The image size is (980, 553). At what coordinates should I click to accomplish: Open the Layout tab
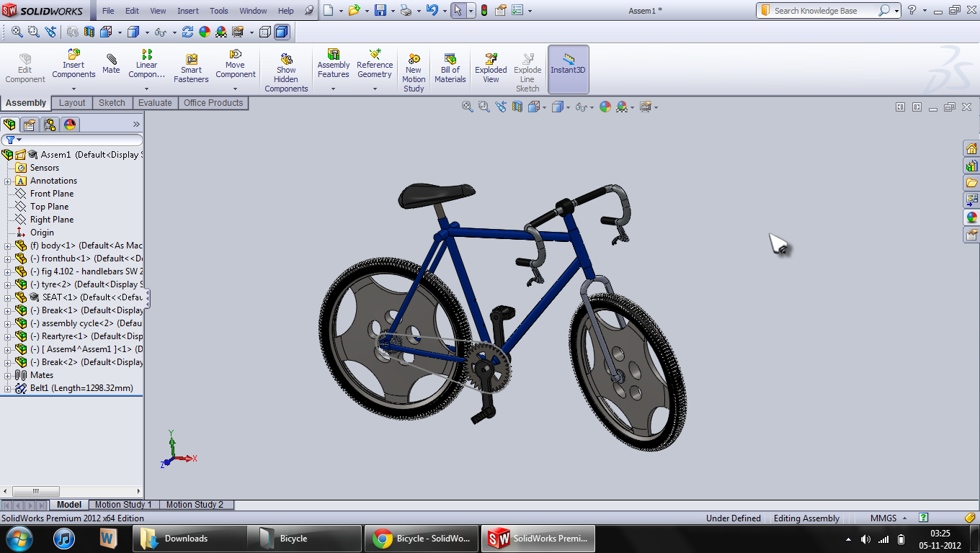pos(72,103)
